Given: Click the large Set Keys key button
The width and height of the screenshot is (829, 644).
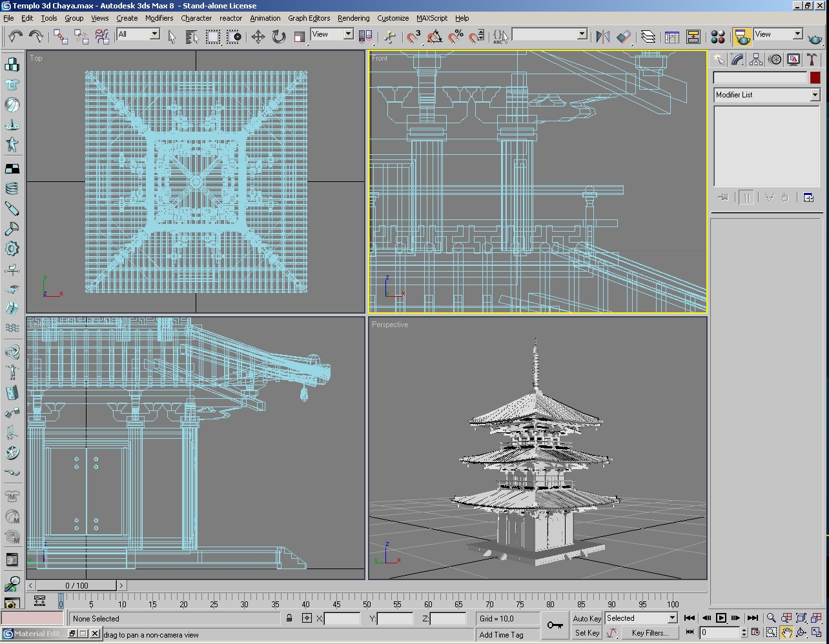Looking at the screenshot, I should pos(555,625).
